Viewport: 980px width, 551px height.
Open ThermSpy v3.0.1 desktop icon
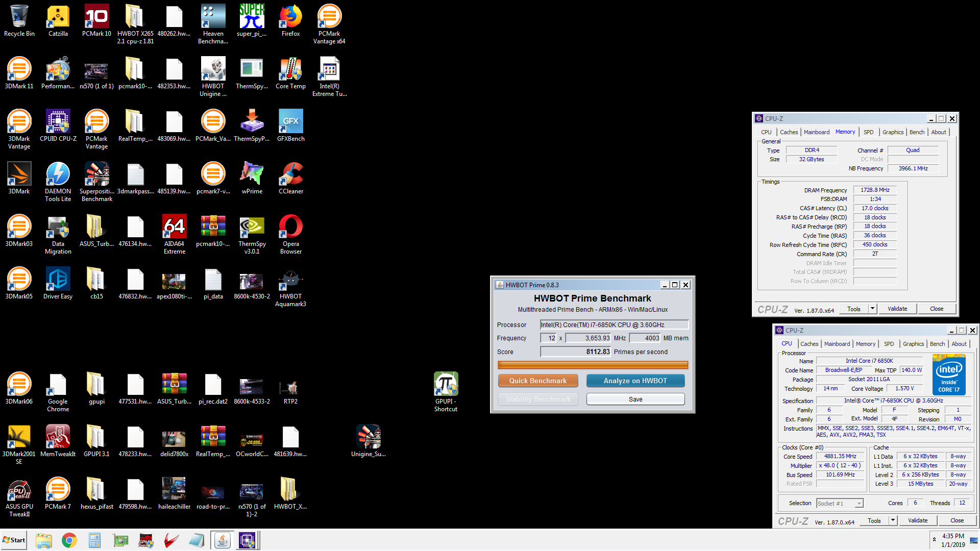[x=252, y=235]
